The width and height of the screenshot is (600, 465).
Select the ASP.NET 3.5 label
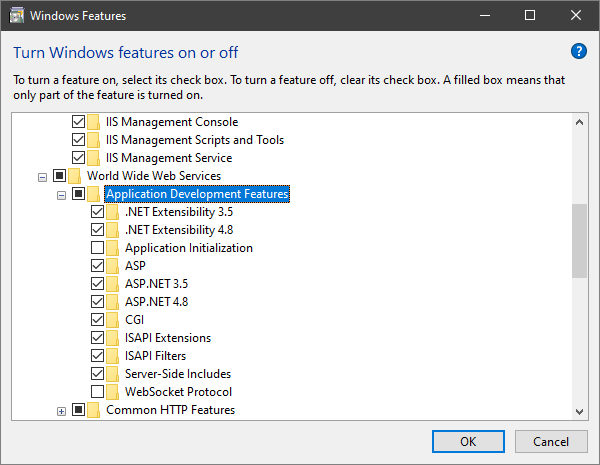point(156,284)
